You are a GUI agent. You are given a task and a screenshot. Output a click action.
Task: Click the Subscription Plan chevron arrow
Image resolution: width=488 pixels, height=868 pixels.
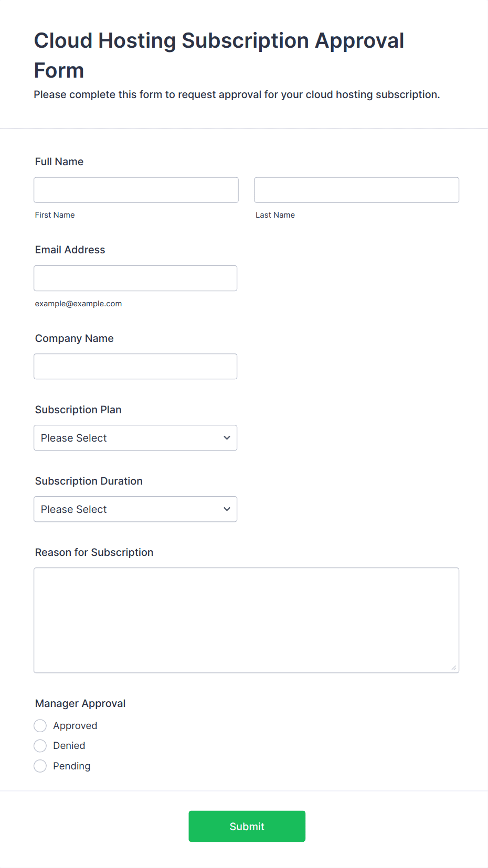[x=227, y=438]
